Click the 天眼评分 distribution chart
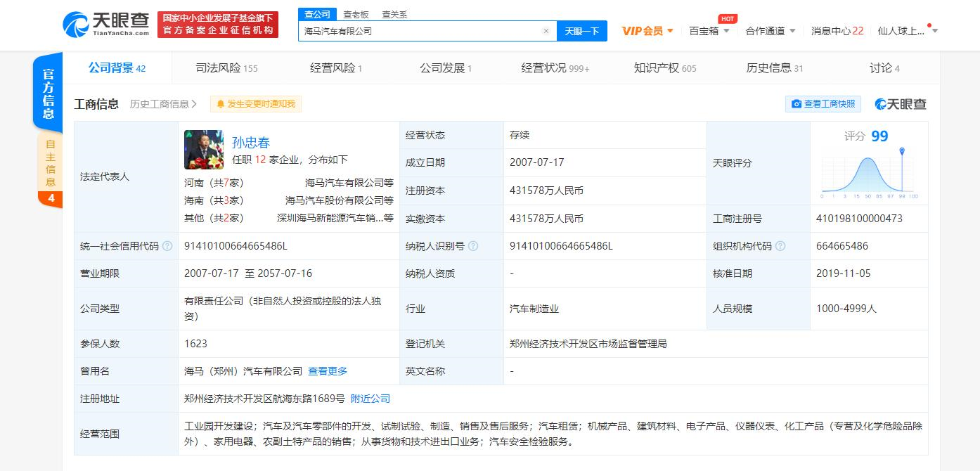This screenshot has height=471, width=980. [x=870, y=174]
